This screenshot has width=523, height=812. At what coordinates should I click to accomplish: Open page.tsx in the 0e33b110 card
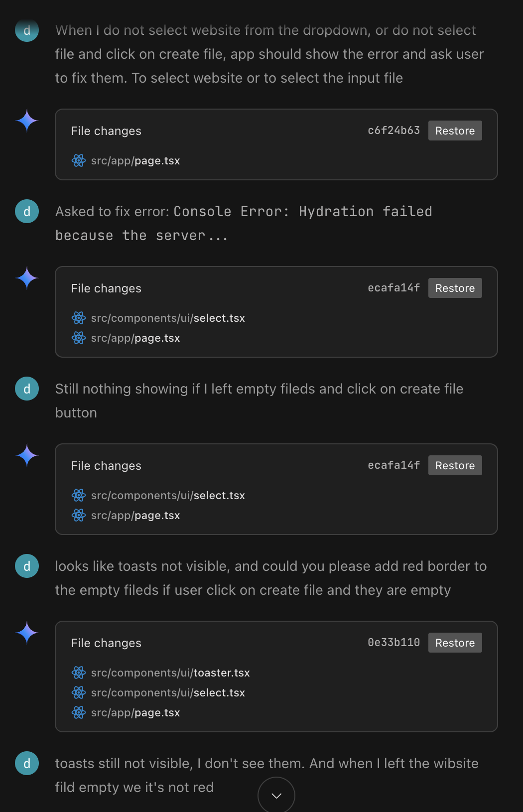[x=135, y=712]
